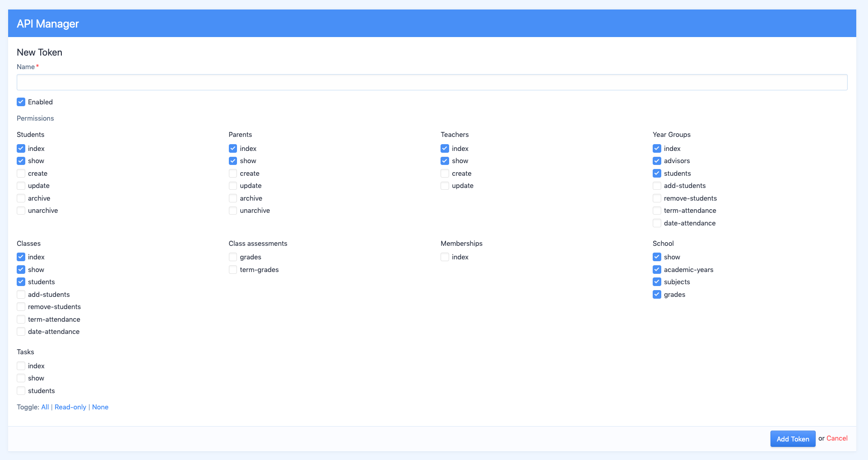Check Year Groups date-attendance box

pos(657,223)
